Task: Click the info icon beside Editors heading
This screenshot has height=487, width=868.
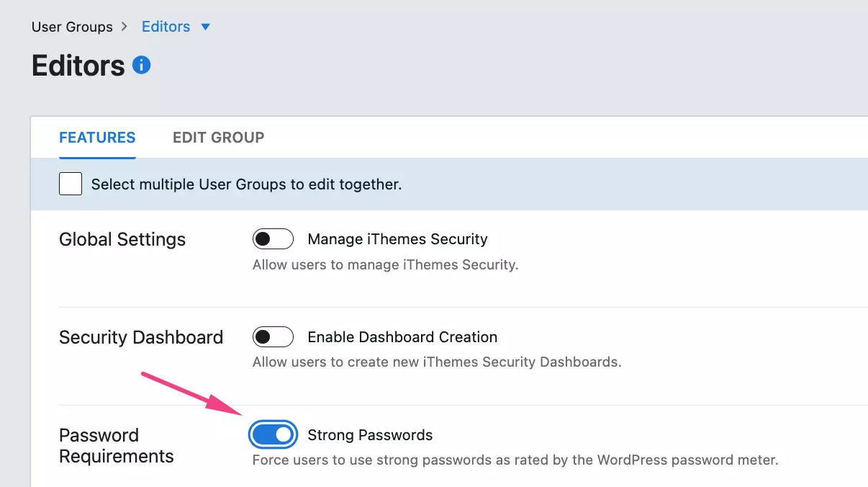Action: click(142, 66)
